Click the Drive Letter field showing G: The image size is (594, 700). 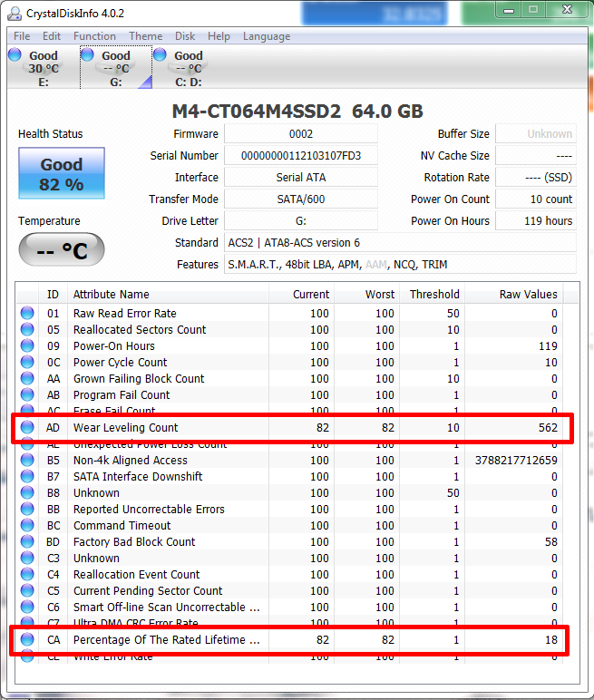301,221
